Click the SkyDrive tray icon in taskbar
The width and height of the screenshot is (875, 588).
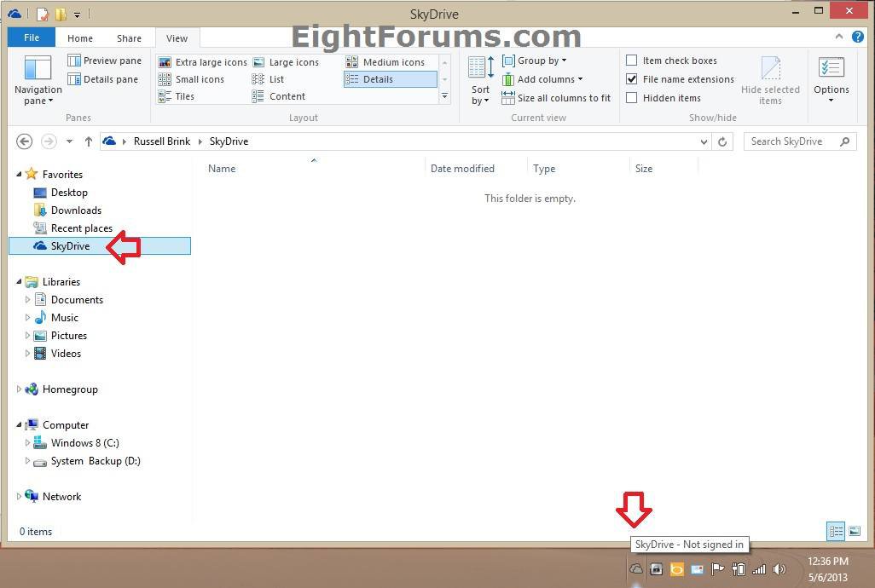[635, 569]
